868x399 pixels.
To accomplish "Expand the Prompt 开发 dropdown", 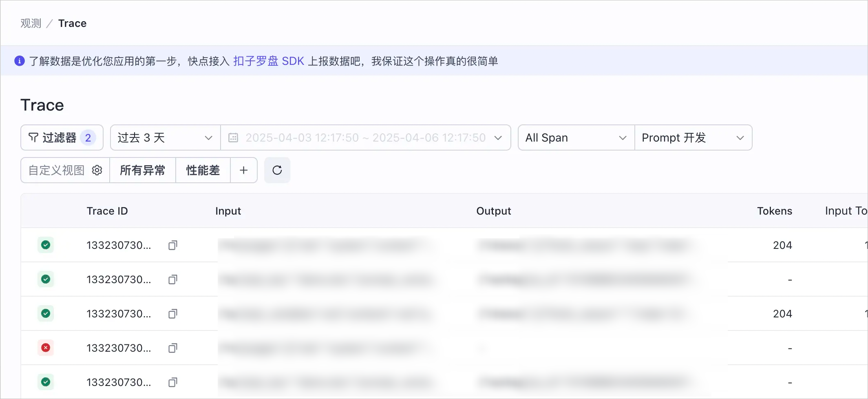I will 693,137.
